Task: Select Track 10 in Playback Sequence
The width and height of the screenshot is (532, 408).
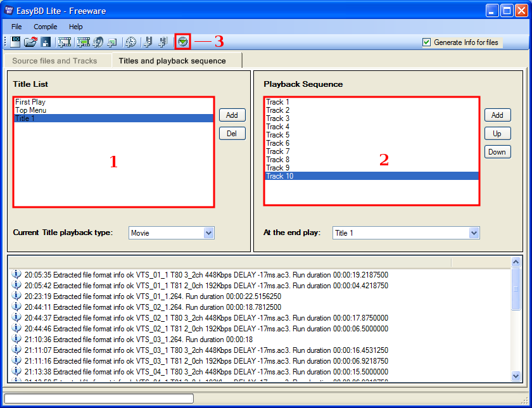Action: 372,176
